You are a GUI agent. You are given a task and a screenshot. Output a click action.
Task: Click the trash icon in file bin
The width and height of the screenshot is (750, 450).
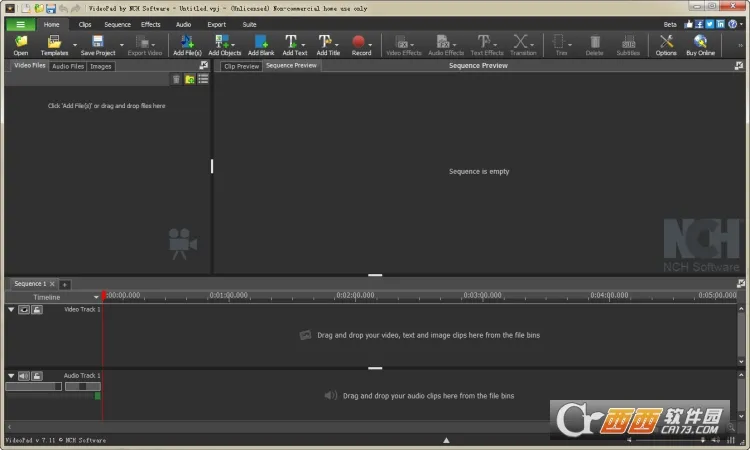(x=177, y=79)
